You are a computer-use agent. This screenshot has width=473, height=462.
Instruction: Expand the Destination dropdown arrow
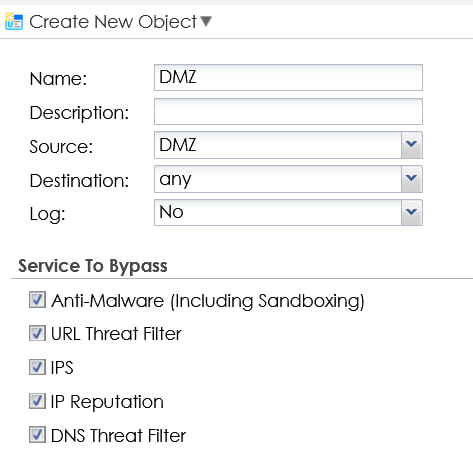click(412, 179)
